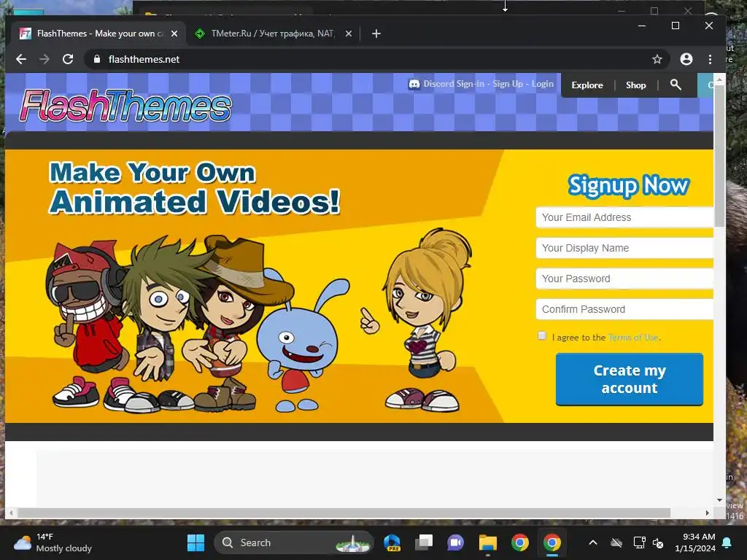Image resolution: width=747 pixels, height=560 pixels.
Task: Open Microsoft Edge PRE from taskbar
Action: tap(392, 542)
